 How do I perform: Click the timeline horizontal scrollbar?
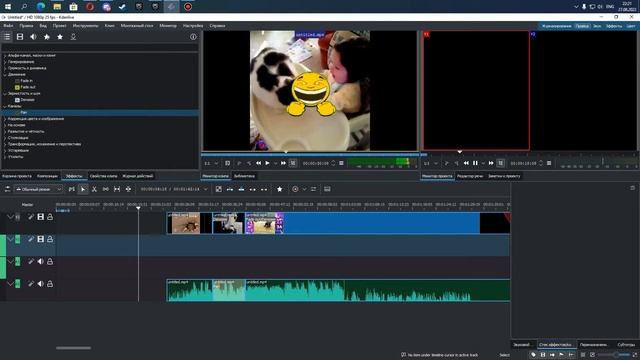tap(73, 348)
